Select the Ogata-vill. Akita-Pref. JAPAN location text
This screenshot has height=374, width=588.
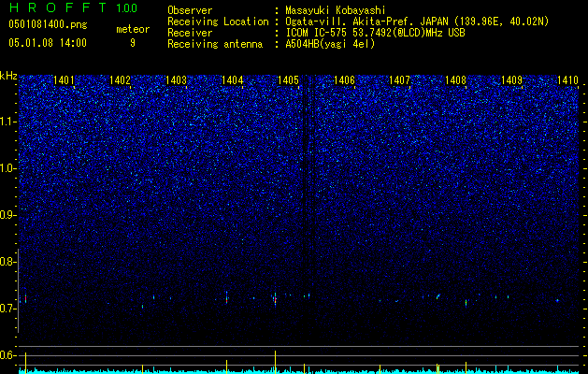click(x=417, y=22)
